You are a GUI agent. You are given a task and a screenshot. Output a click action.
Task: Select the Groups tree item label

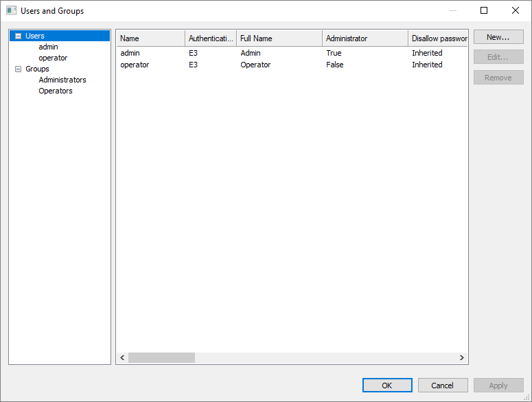tap(37, 69)
